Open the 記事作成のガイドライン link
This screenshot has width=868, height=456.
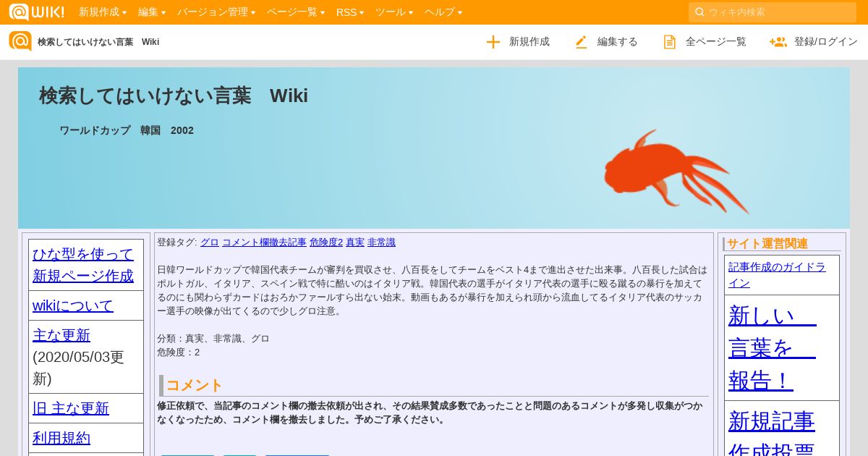777,275
